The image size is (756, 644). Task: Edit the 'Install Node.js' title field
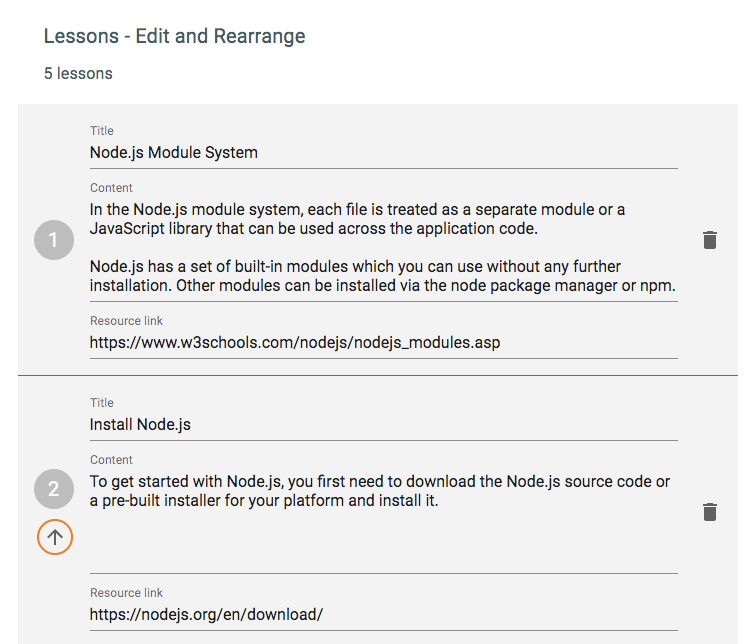383,424
